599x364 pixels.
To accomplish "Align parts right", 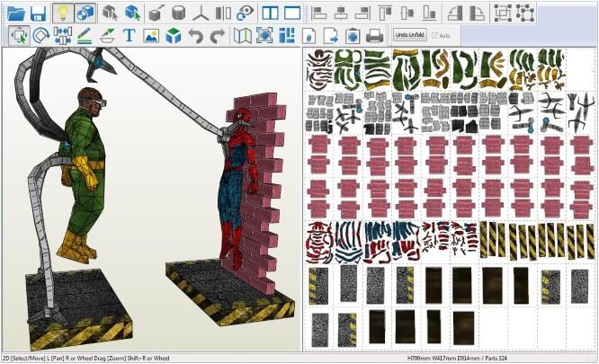I will [362, 13].
